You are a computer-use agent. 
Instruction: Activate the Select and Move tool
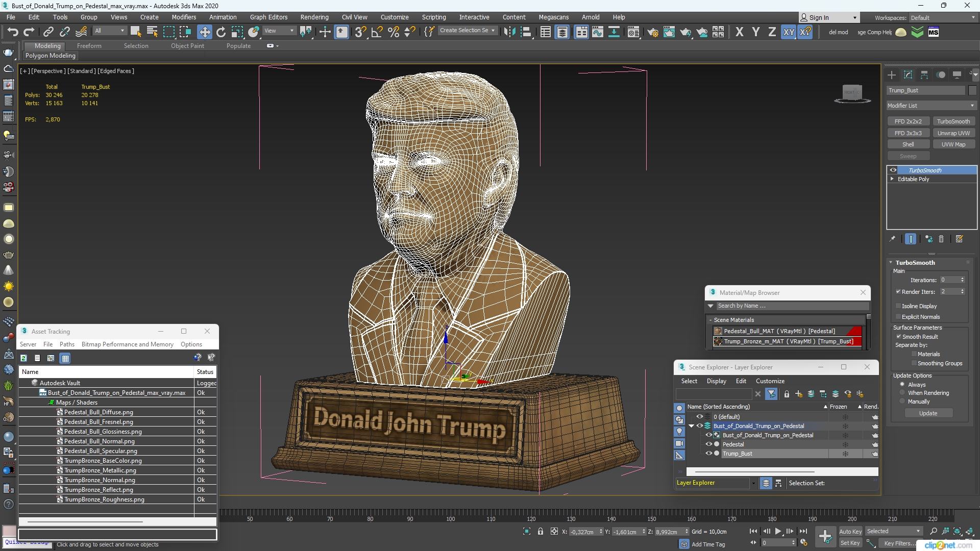click(204, 32)
